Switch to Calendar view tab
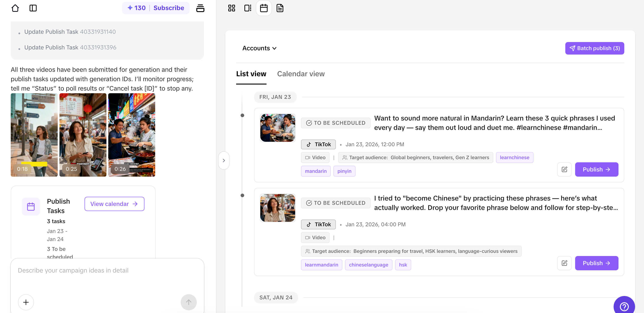Screen dimensions: 644x313 click(301, 74)
